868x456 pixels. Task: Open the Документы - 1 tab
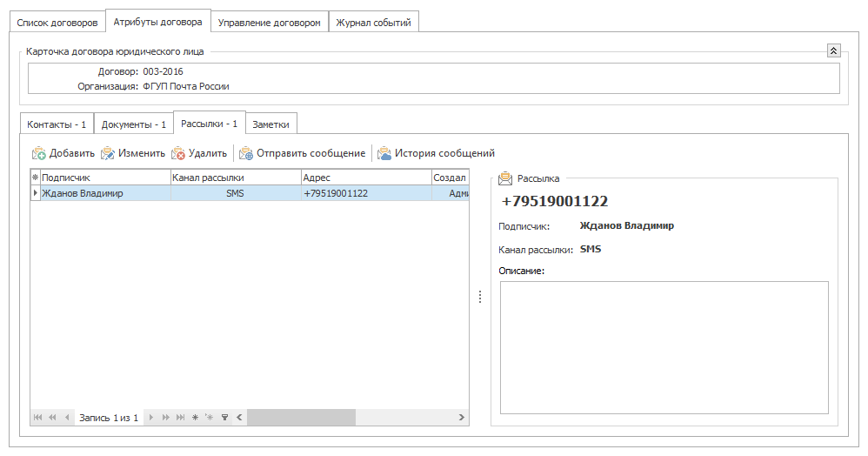coord(133,124)
